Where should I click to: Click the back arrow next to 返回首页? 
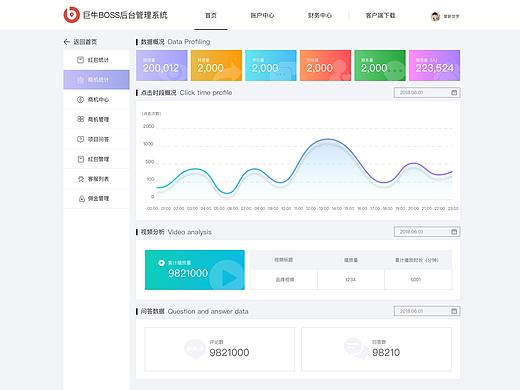point(67,42)
